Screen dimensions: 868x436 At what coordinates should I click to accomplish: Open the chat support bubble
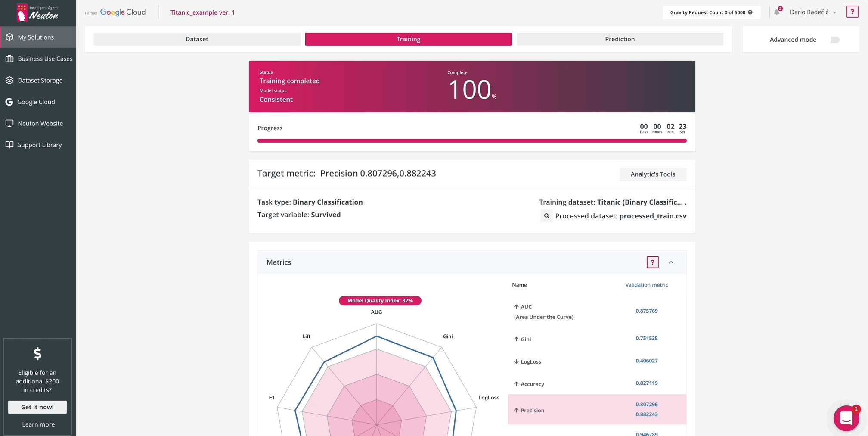coord(846,417)
